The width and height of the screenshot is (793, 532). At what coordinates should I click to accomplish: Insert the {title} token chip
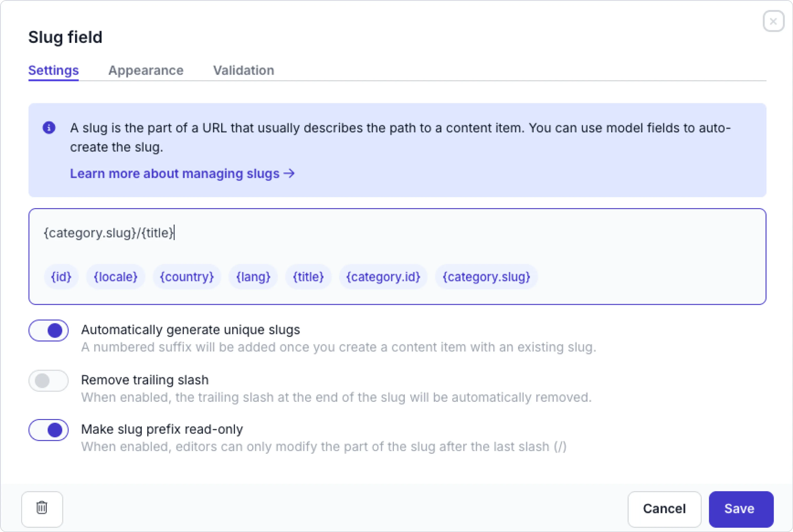[308, 277]
